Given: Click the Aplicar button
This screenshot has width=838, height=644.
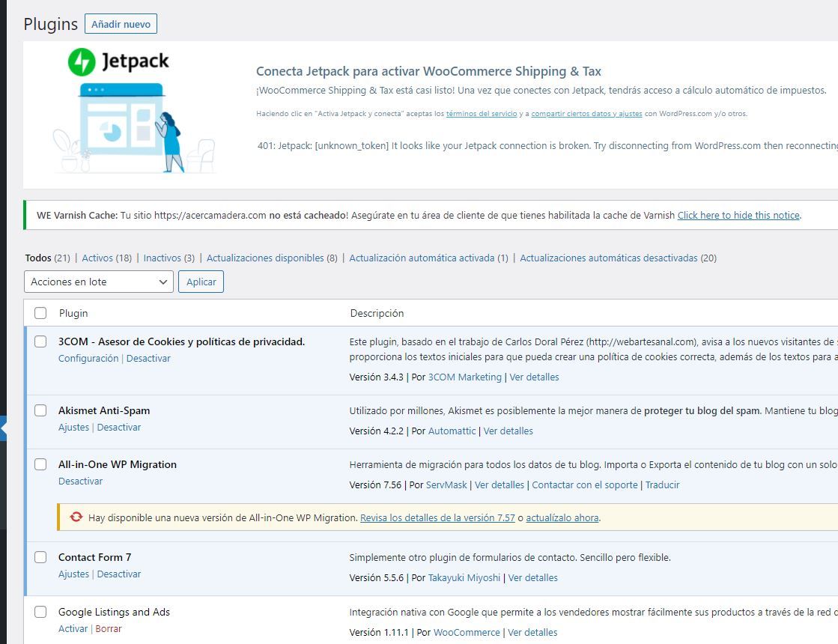Looking at the screenshot, I should (201, 282).
